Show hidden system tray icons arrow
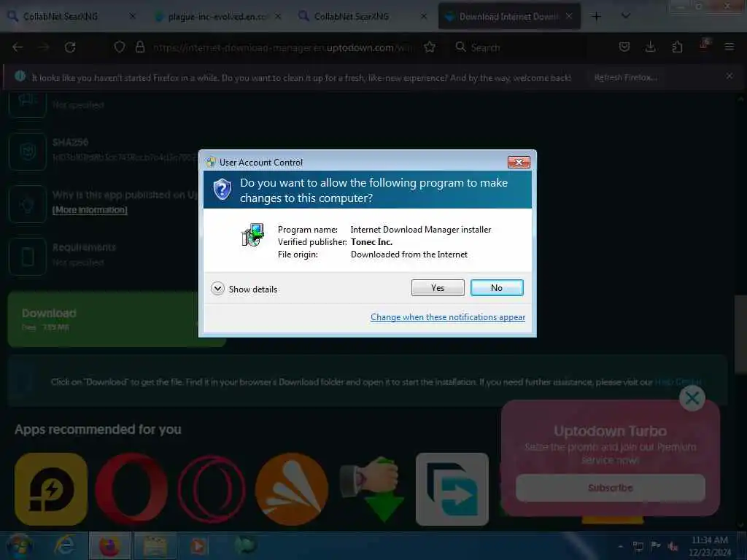 pos(620,546)
